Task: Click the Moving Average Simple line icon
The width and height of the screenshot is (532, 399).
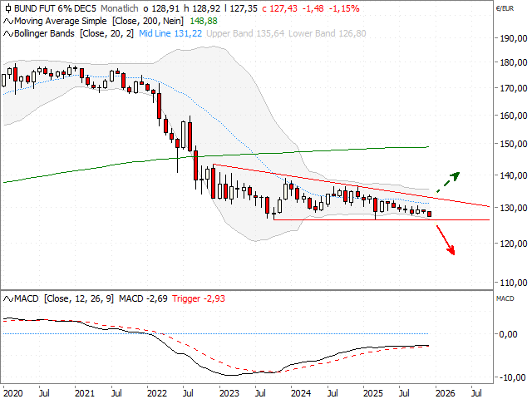Action: 7,21
